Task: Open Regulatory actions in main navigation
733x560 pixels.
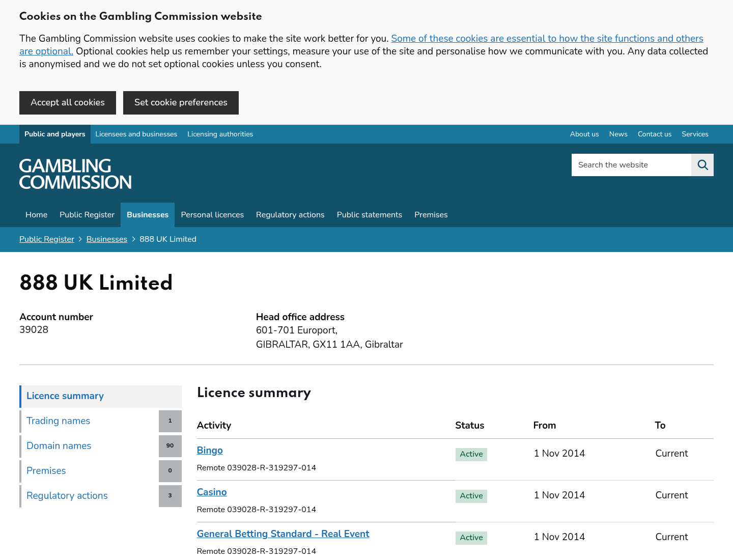Action: [x=290, y=215]
